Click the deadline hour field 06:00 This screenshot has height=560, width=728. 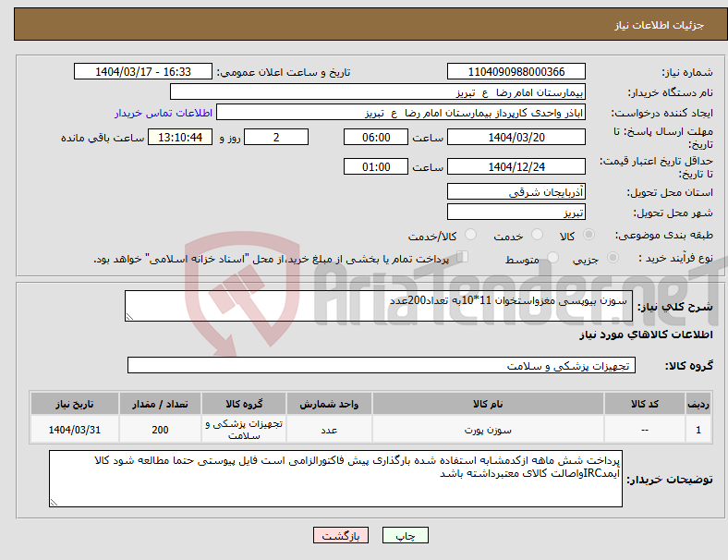coord(376,137)
